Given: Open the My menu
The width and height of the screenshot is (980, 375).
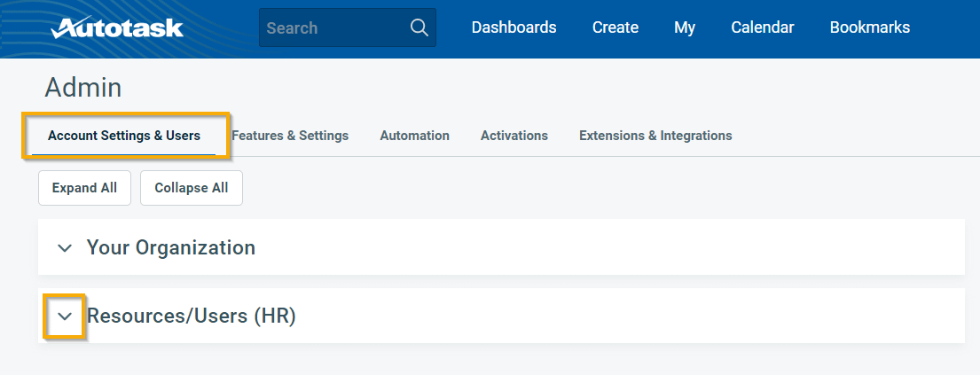Looking at the screenshot, I should click(684, 27).
